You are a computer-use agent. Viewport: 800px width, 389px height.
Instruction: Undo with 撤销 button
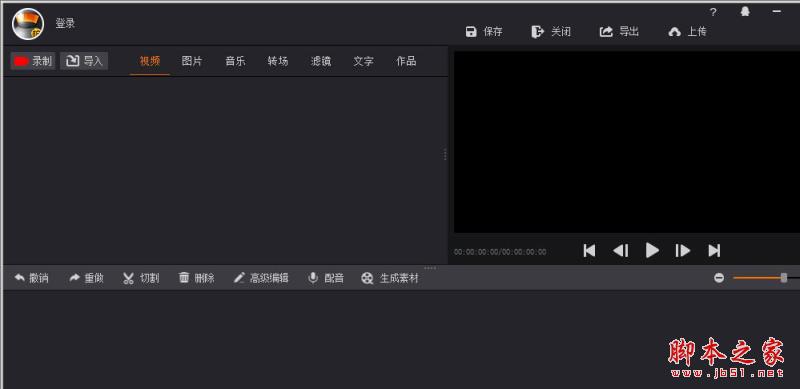31,278
